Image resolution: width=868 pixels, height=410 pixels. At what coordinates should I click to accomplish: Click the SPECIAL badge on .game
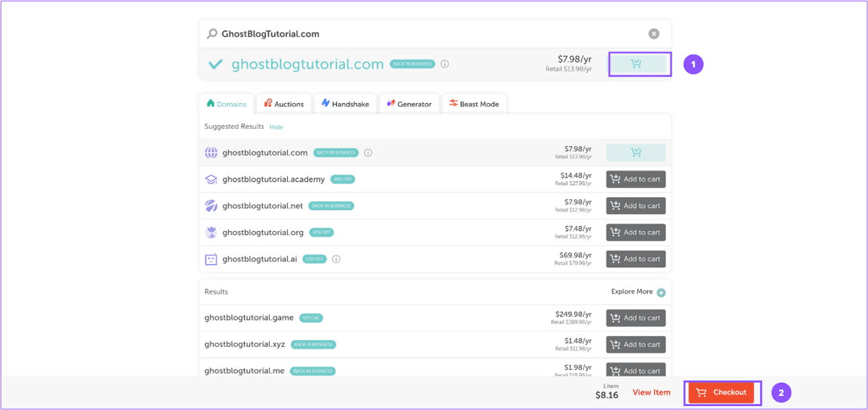point(312,318)
